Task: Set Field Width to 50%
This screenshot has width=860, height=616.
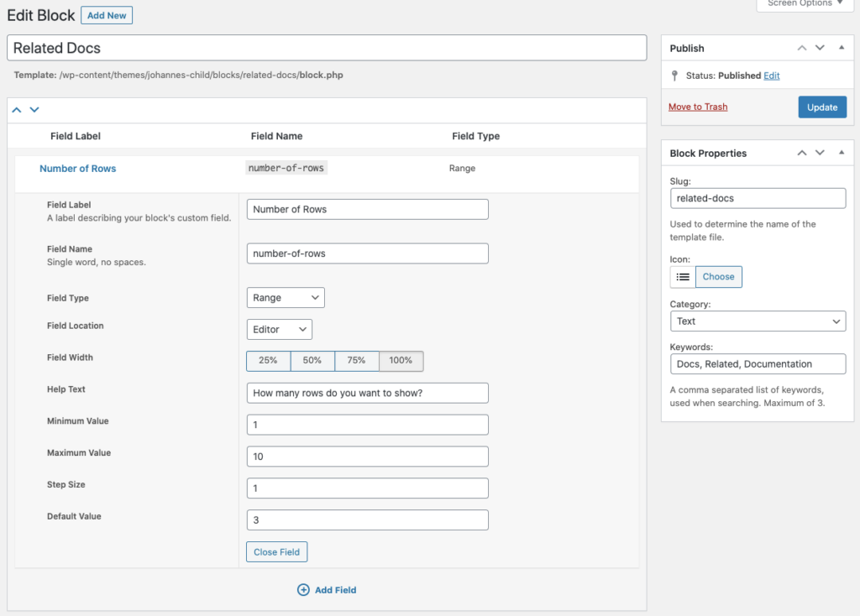Action: [x=312, y=361]
